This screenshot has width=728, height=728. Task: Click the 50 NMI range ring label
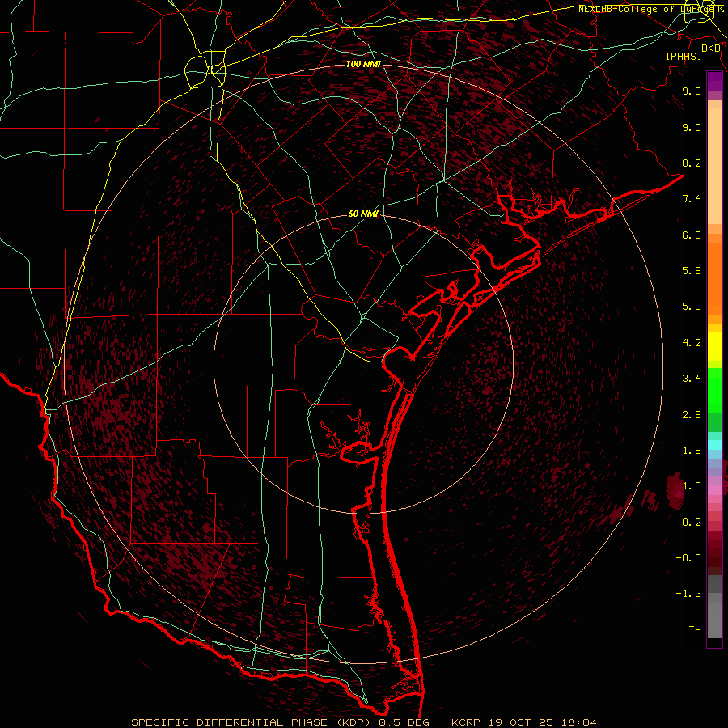(363, 214)
